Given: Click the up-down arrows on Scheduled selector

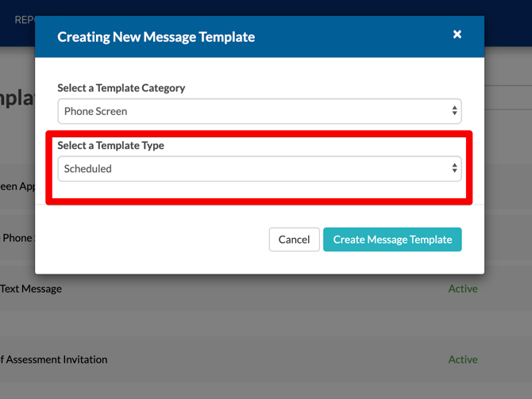Looking at the screenshot, I should [x=454, y=168].
